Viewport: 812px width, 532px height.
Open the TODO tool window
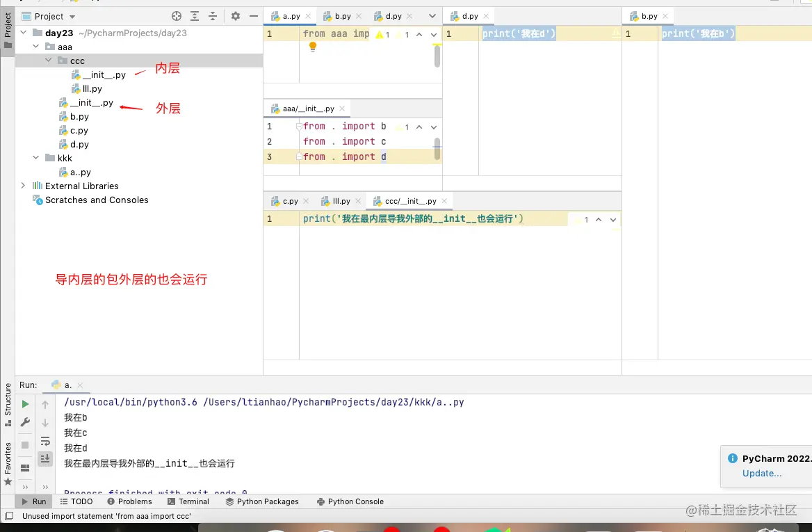click(76, 501)
